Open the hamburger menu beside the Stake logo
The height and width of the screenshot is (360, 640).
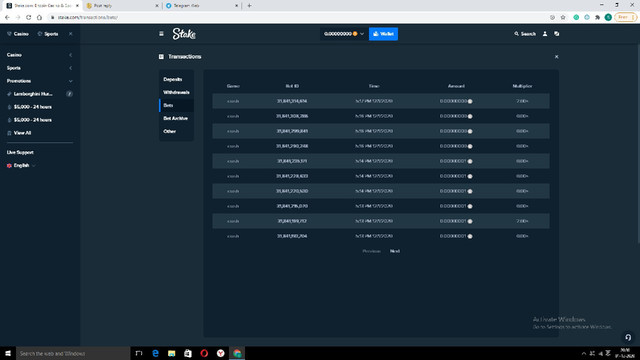tap(161, 34)
